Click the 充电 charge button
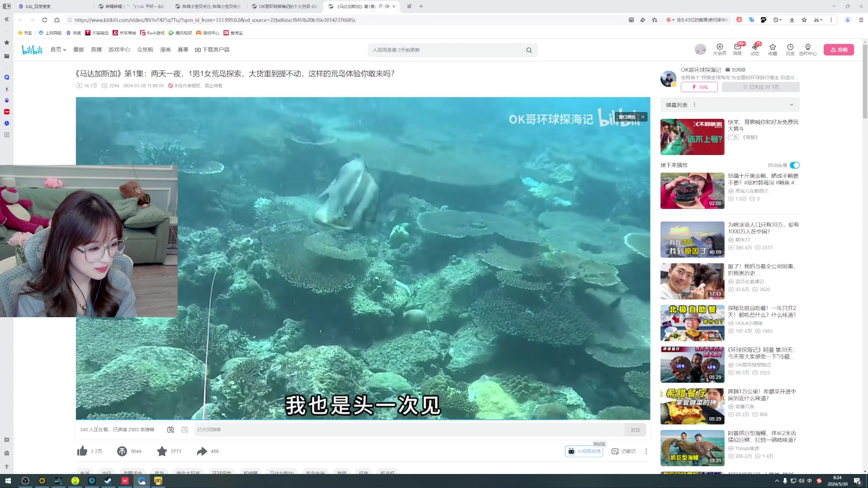Screen dimensions: 868x488 tap(699, 87)
